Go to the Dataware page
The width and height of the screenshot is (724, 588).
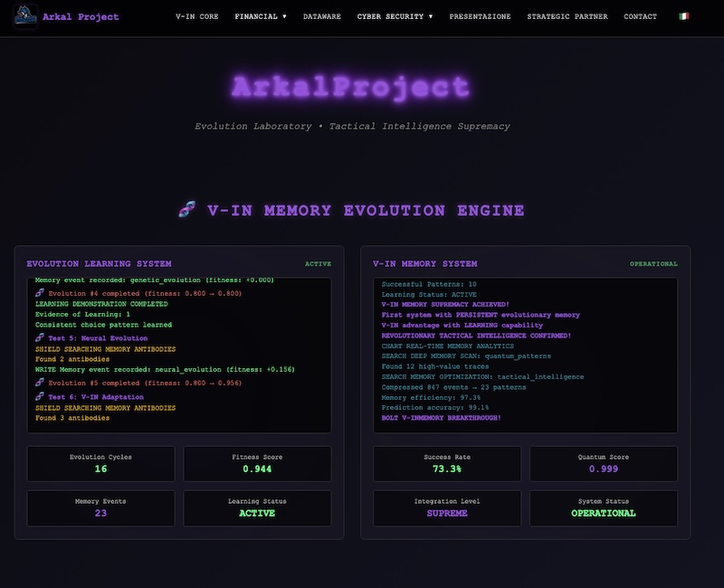pos(322,16)
